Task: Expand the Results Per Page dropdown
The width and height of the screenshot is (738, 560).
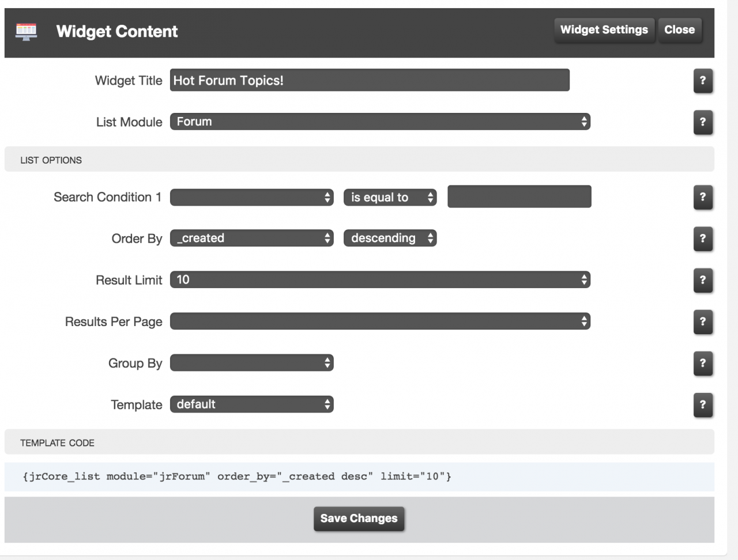Action: (380, 321)
